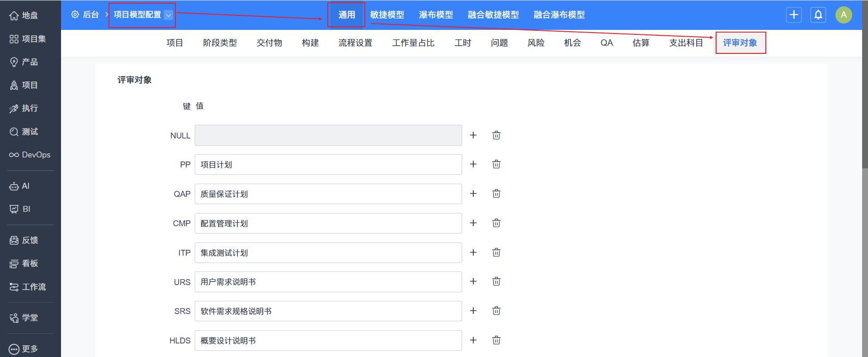Open the 工时 sub-tab
This screenshot has width=868, height=357.
462,43
